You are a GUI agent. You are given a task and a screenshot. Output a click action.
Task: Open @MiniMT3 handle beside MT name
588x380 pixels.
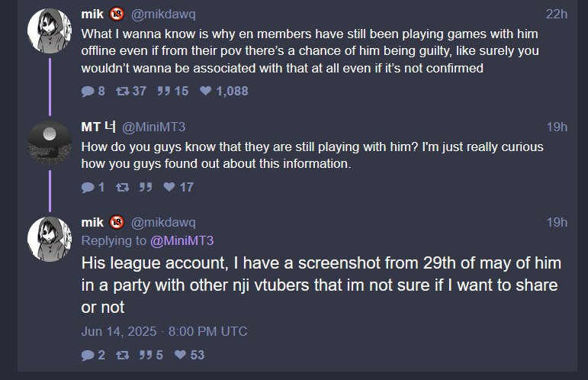[x=154, y=127]
